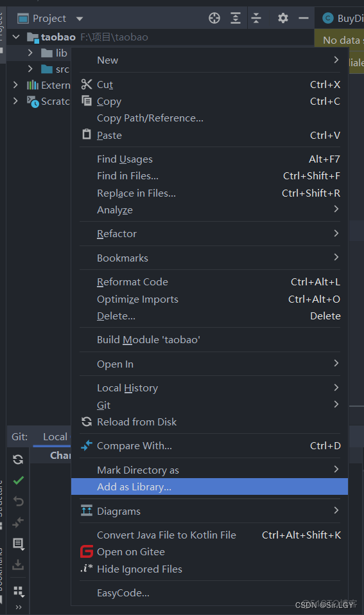Click the Expand All icon in Project toolbar
This screenshot has height=615, width=364.
click(236, 18)
